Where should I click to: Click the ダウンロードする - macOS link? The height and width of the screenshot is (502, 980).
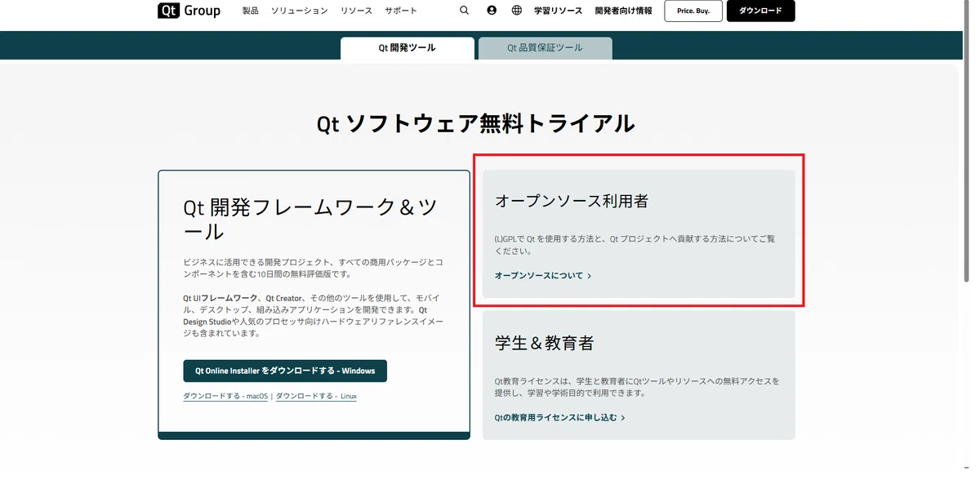[225, 396]
